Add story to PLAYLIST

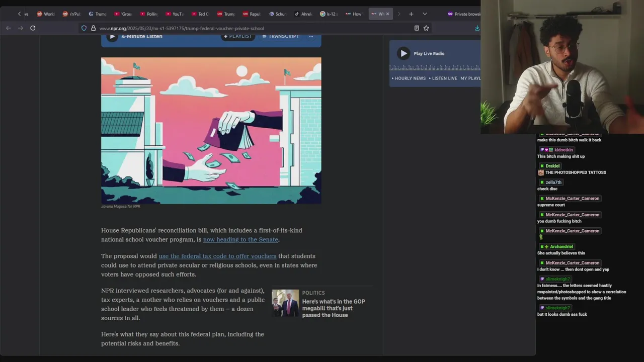point(237,36)
